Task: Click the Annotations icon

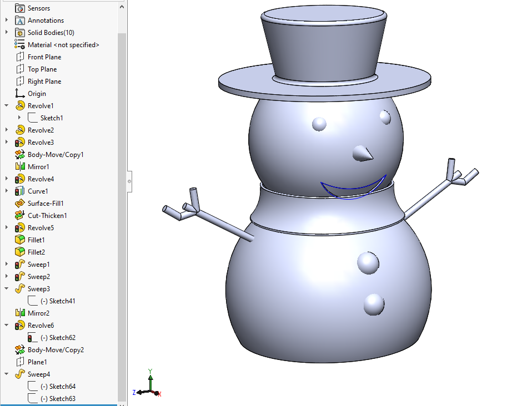Action: click(x=20, y=21)
